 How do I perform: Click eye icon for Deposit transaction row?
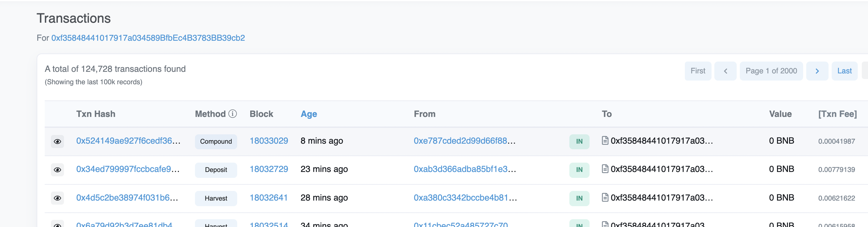point(57,170)
